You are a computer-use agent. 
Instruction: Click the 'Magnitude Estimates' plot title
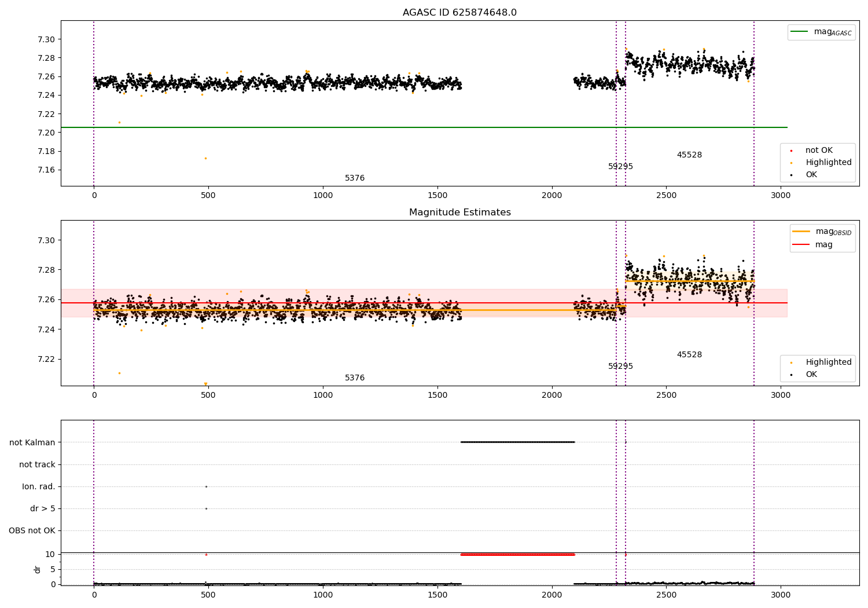click(459, 213)
